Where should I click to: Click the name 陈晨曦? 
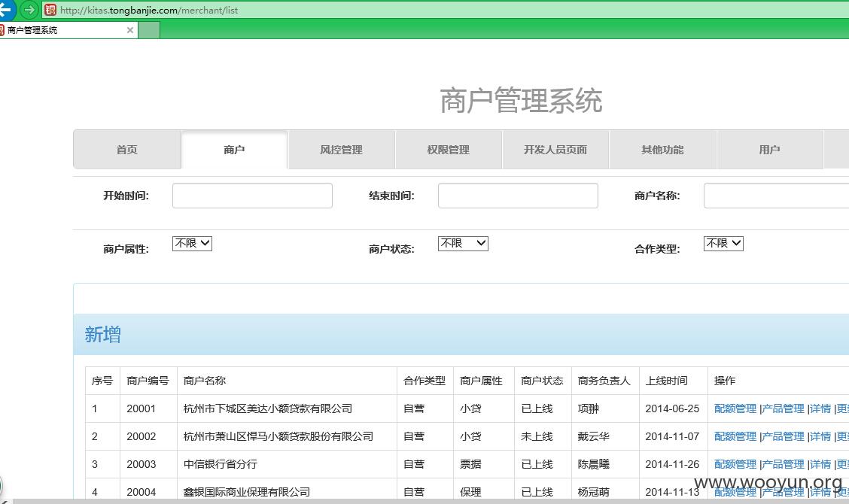(x=593, y=464)
